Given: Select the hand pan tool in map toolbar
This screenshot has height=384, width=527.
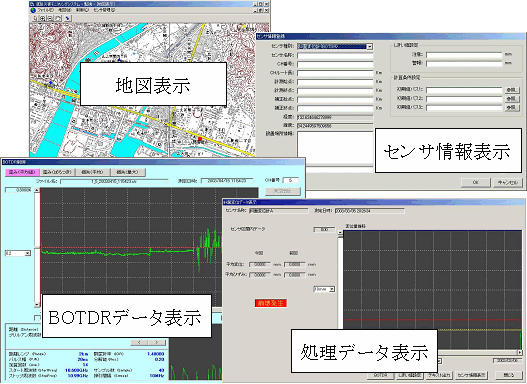Looking at the screenshot, I should pyautogui.click(x=58, y=18).
